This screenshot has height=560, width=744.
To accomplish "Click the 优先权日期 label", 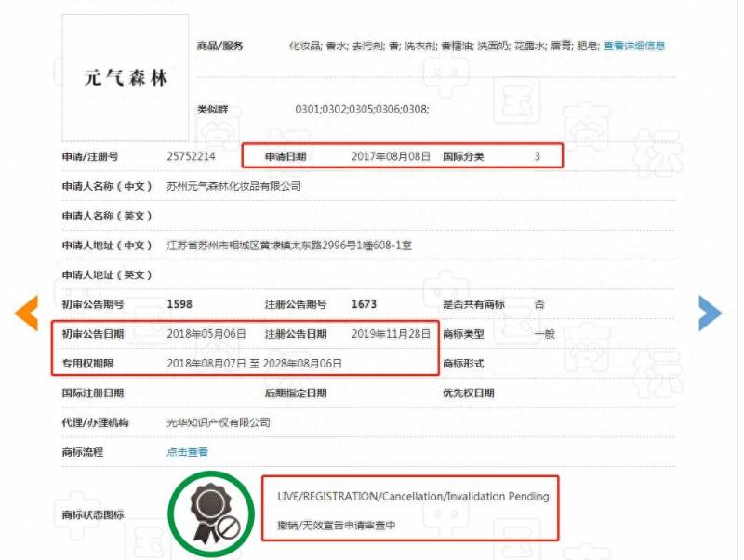I will [x=469, y=393].
